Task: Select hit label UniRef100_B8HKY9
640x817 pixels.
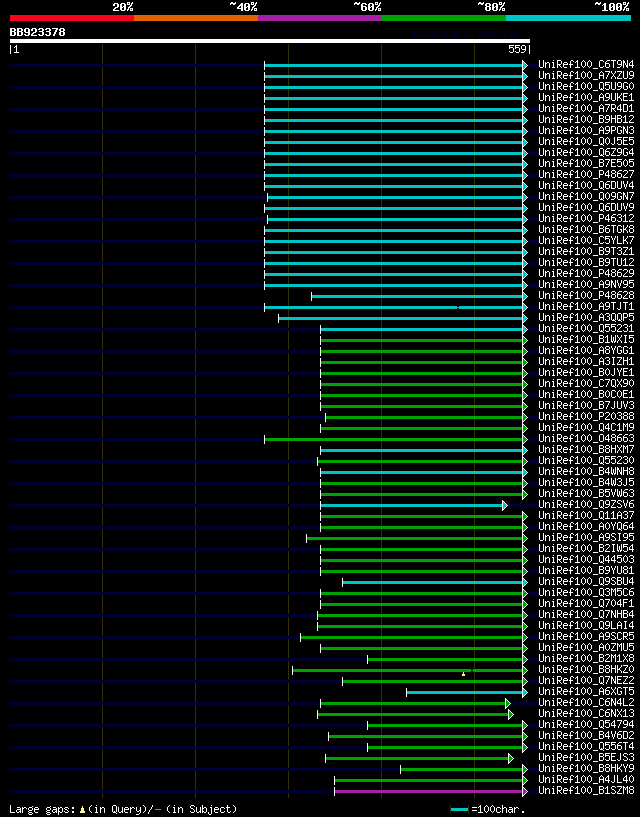Action: click(586, 768)
